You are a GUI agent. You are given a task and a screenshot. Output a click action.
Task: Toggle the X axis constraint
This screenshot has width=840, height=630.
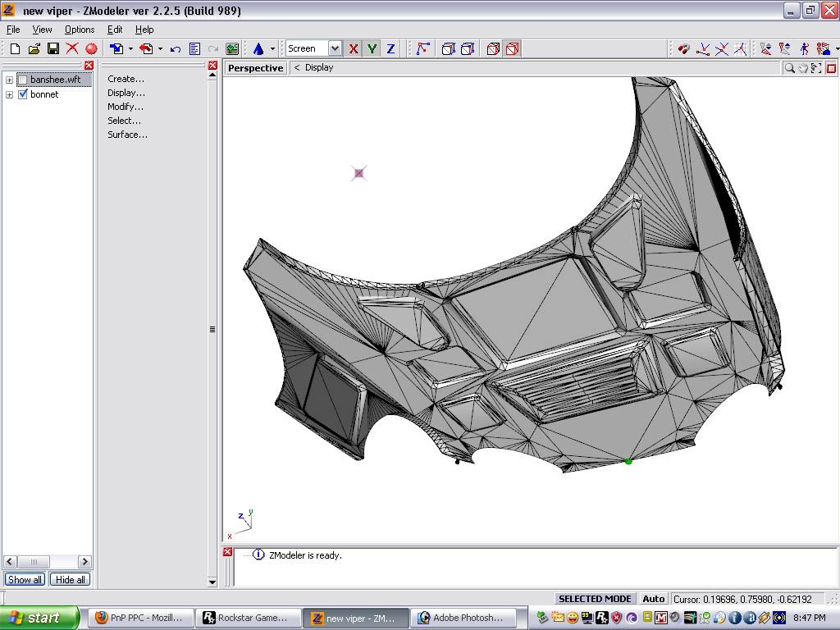354,49
